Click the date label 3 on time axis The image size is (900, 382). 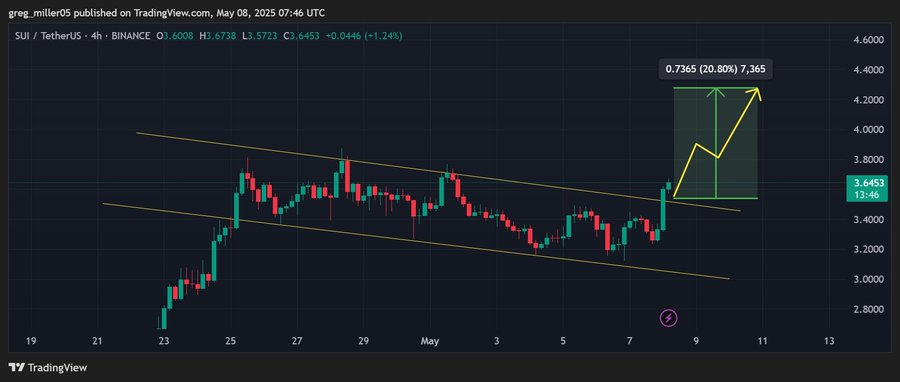point(496,341)
